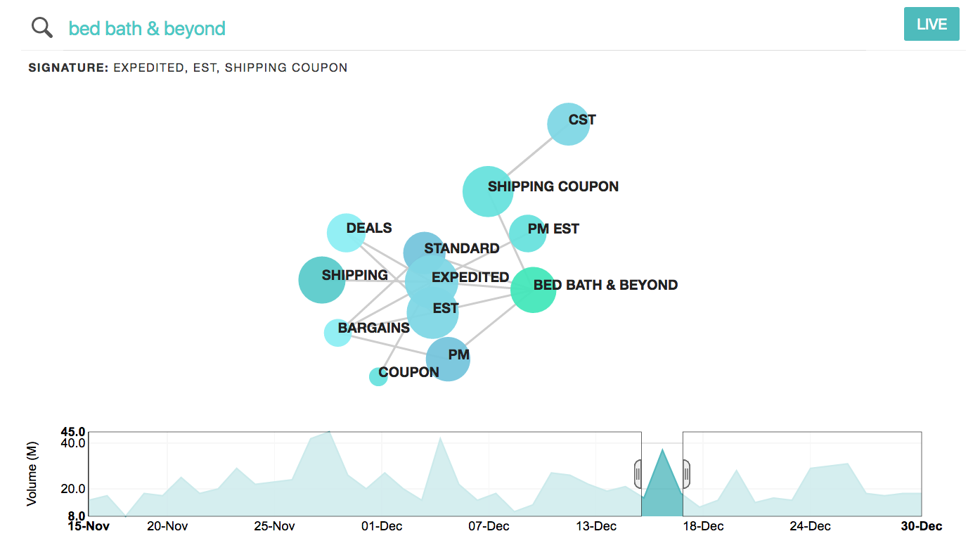Click the SIGNATURE keywords text line
The width and height of the screenshot is (980, 536).
pyautogui.click(x=188, y=68)
